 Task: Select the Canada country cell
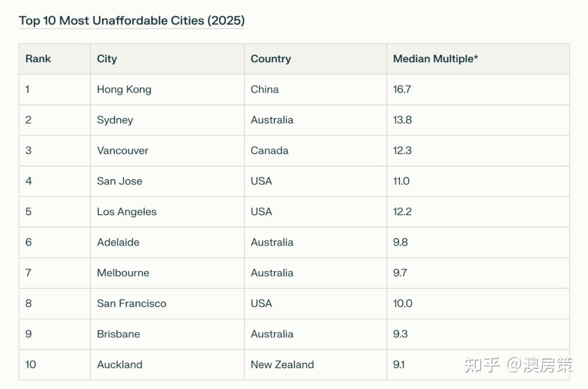(269, 150)
